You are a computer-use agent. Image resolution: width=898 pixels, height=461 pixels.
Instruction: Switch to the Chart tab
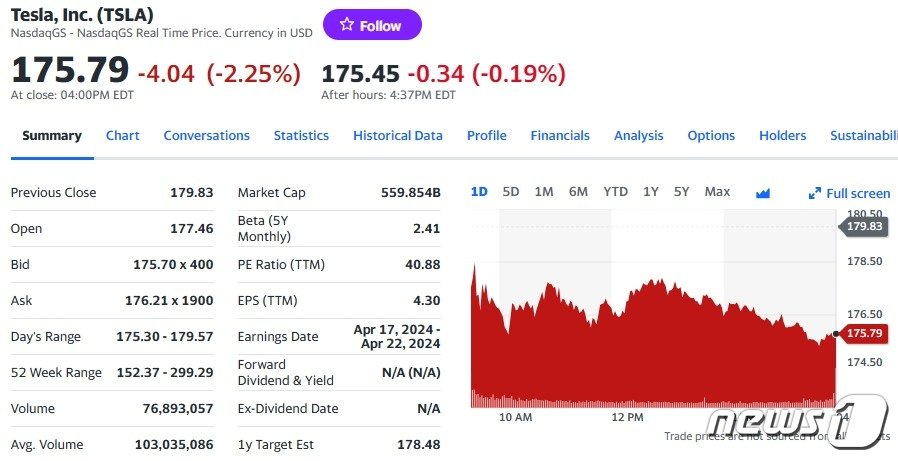123,136
